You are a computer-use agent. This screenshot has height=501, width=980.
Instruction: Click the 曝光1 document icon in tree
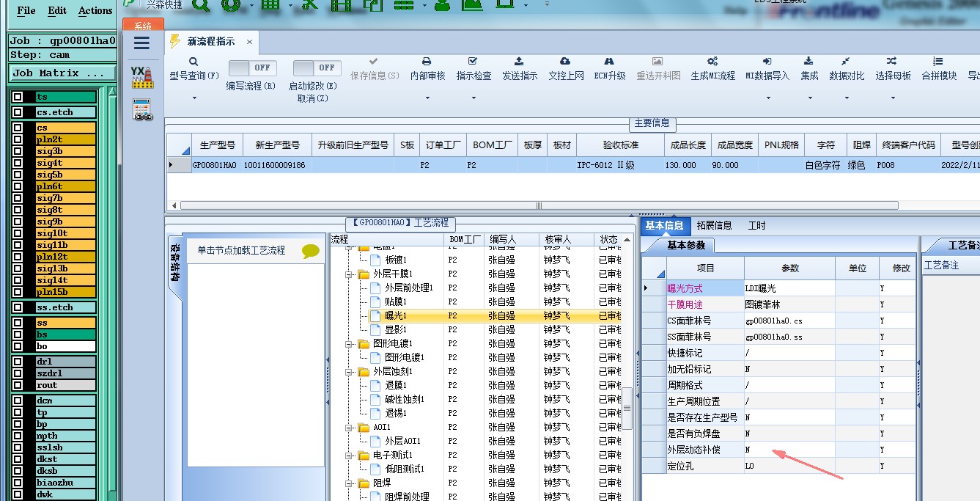click(x=375, y=315)
